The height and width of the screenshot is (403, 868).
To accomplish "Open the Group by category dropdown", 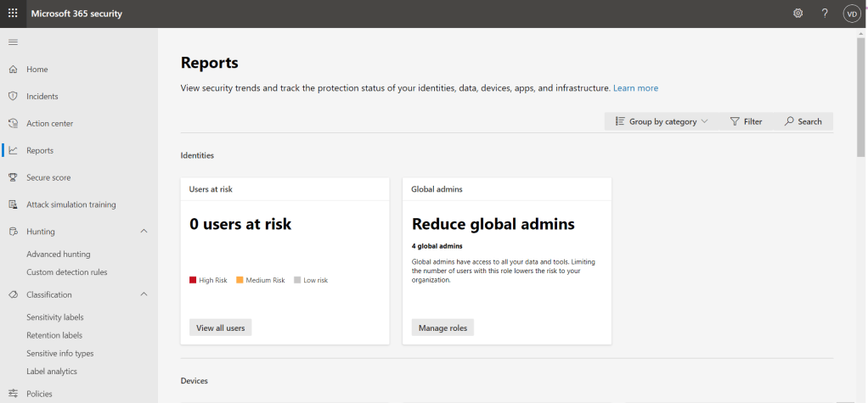I will pyautogui.click(x=662, y=121).
